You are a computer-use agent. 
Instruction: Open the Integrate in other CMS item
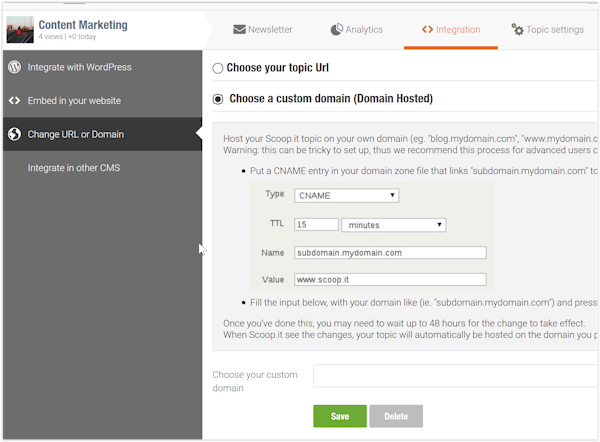[74, 168]
